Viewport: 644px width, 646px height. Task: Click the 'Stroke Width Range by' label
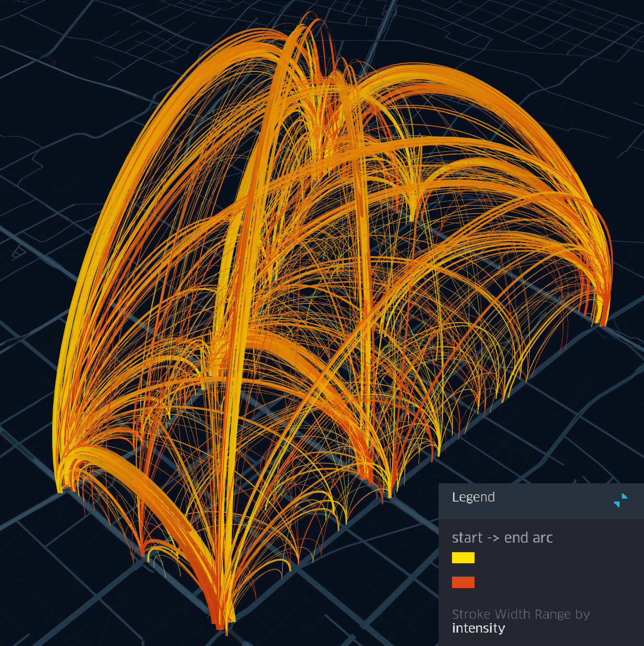point(521,614)
